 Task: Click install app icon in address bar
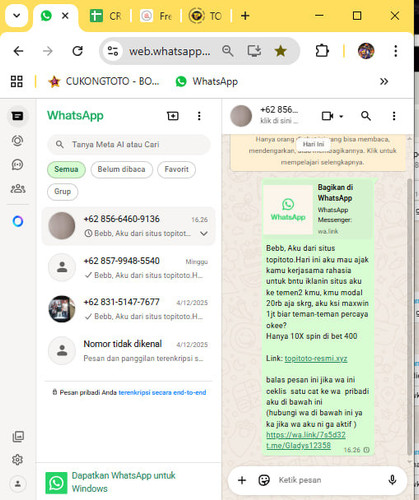(254, 51)
